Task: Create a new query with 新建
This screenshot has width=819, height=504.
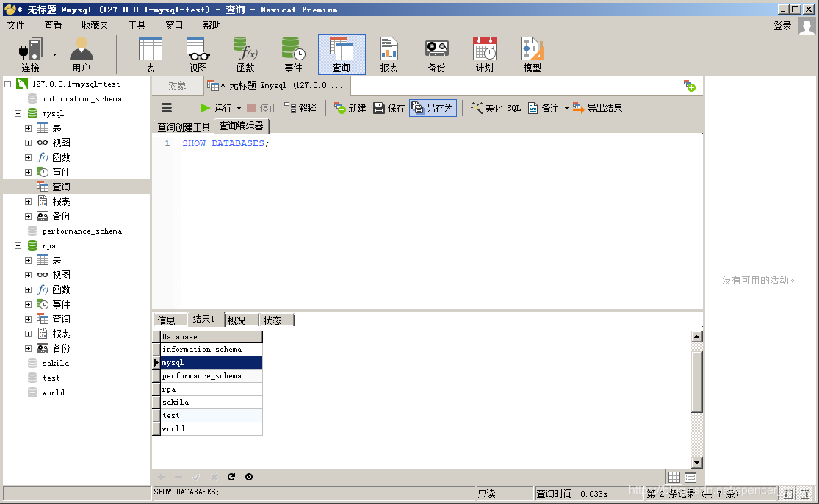Action: (x=350, y=107)
